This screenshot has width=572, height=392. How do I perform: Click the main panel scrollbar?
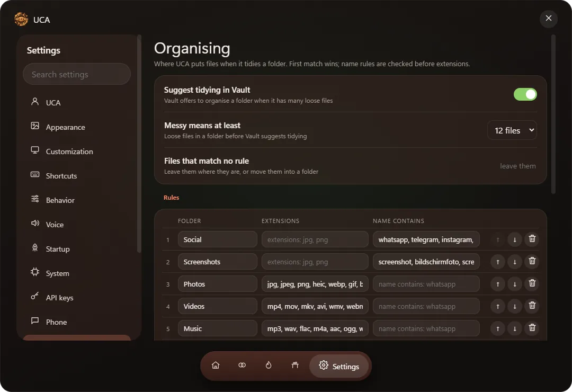click(553, 114)
